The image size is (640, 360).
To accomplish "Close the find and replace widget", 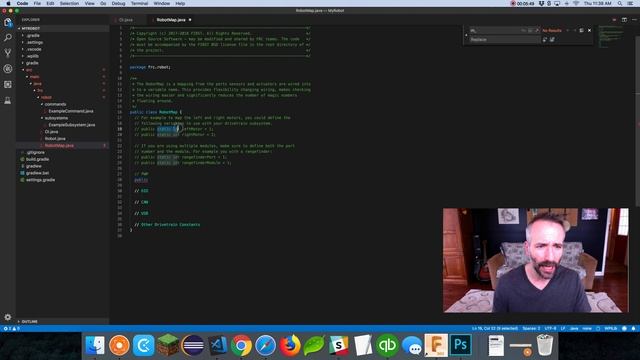I will click(x=589, y=30).
